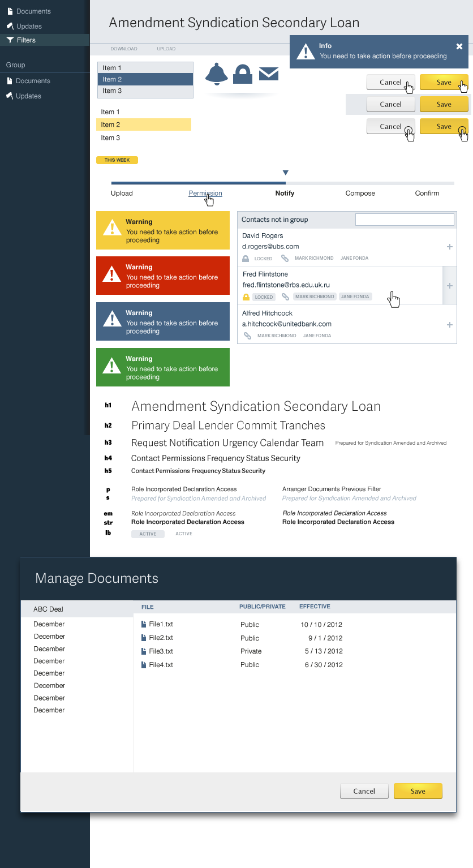Click the file icon next to File4.txt
The height and width of the screenshot is (868, 473).
pyautogui.click(x=144, y=665)
